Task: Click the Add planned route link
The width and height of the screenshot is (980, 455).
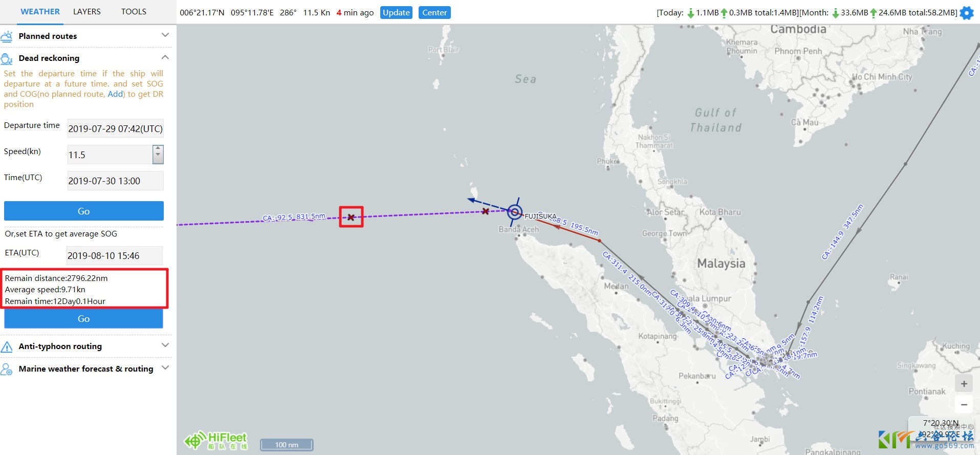Action: point(115,94)
